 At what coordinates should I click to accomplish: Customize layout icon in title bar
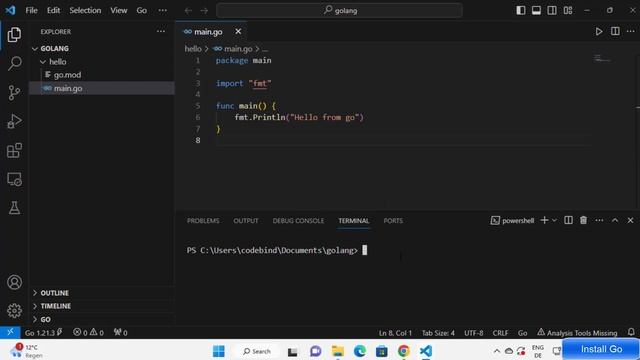click(568, 10)
